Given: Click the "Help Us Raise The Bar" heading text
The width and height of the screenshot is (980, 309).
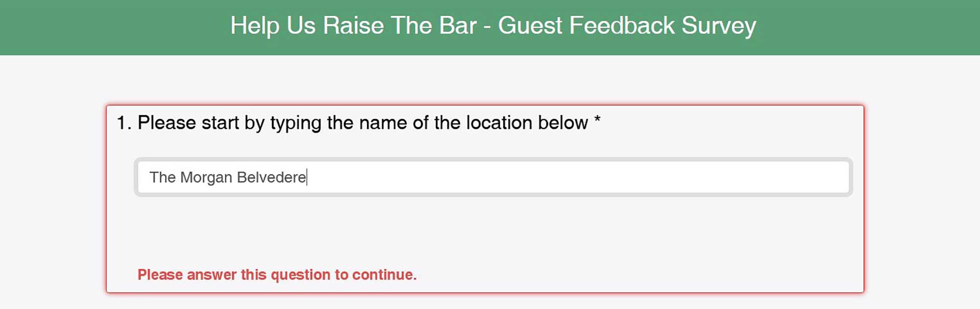Looking at the screenshot, I should pos(353,26).
